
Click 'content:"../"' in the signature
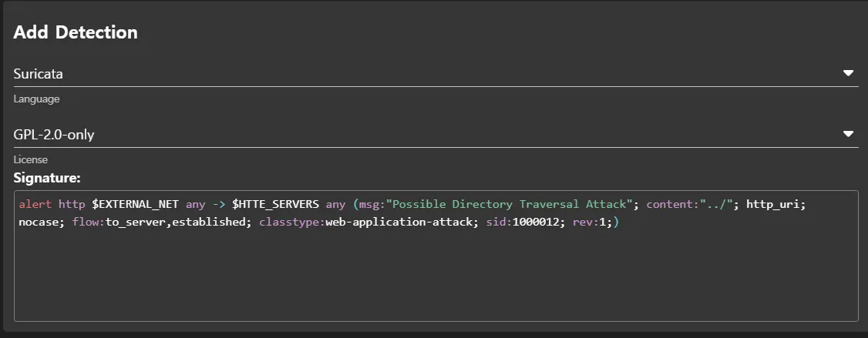(x=689, y=204)
